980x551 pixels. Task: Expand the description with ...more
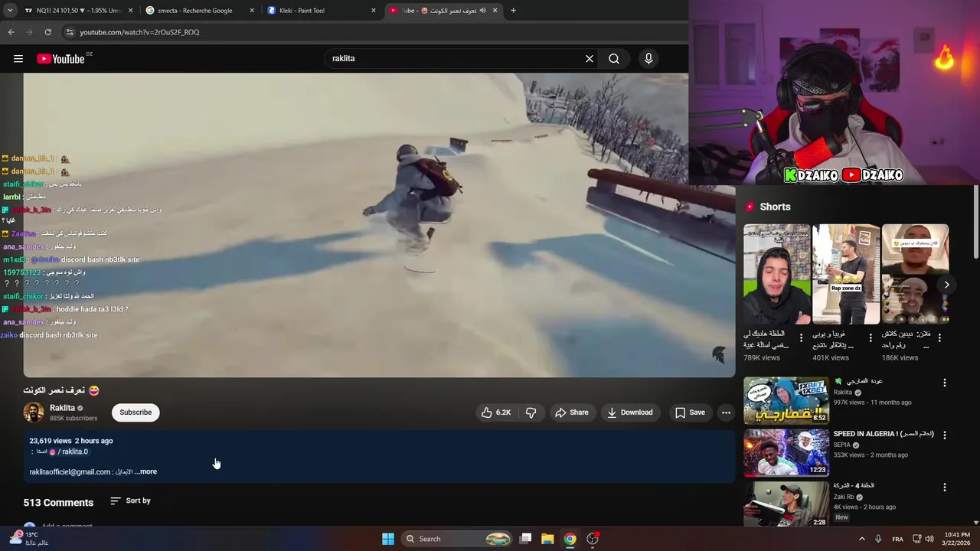[x=145, y=472]
